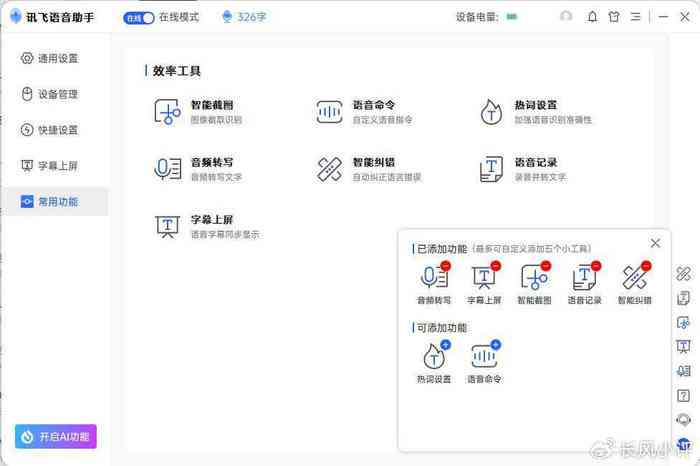Click the device battery indicator
The height and width of the screenshot is (466, 700).
point(512,17)
